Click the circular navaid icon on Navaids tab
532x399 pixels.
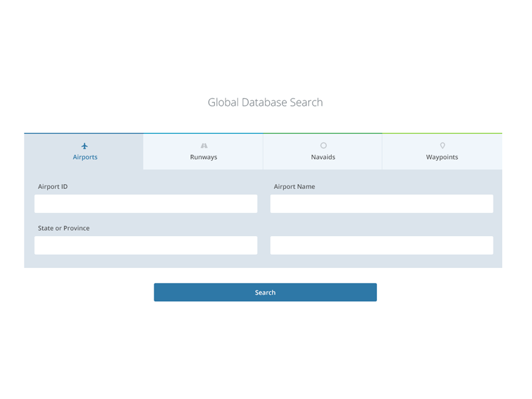tap(323, 146)
